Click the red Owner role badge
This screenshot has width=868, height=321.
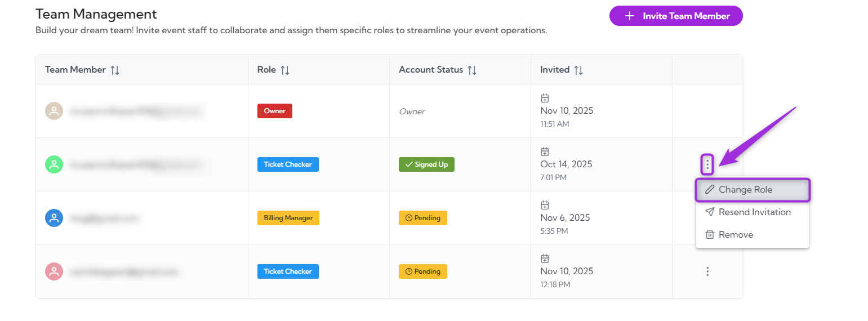click(x=275, y=111)
